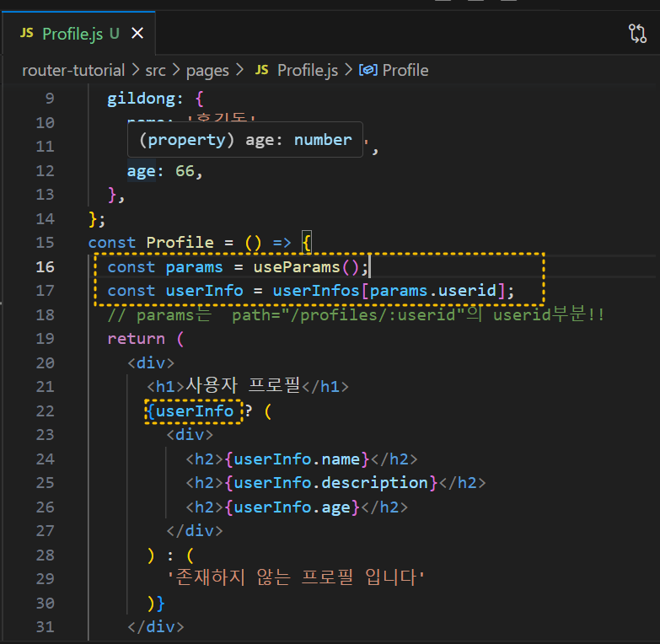Click the Profile symbol icon in the breadcrumb
This screenshot has height=644, width=660.
(368, 70)
